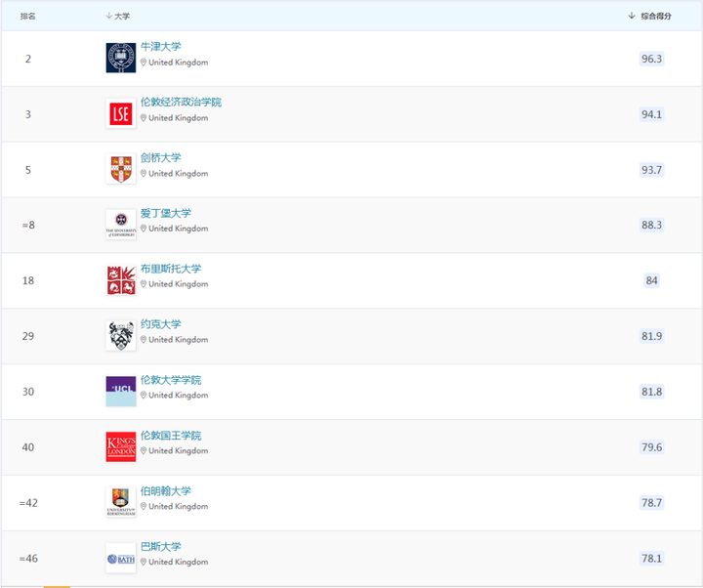
Task: Click the score 81.8 for UCL
Action: pos(651,392)
